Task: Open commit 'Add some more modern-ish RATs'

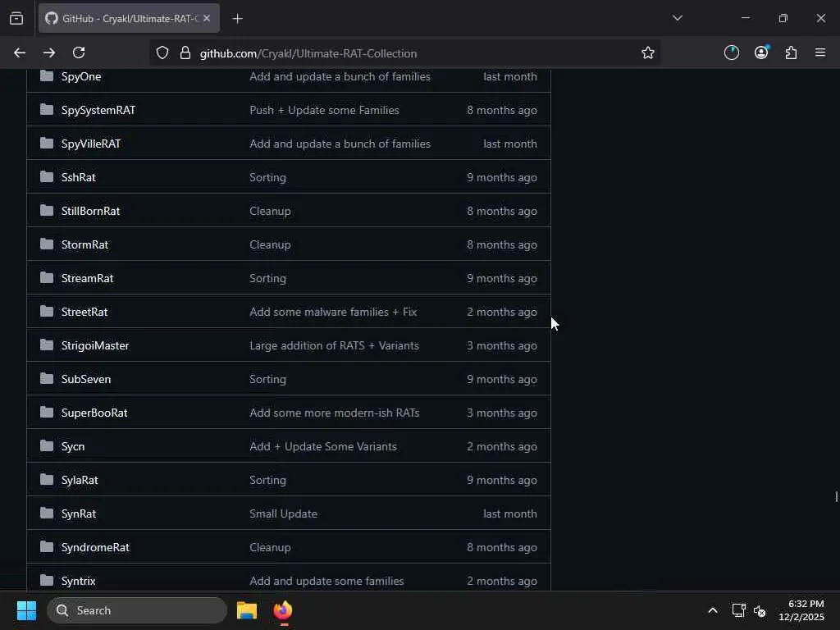Action: (335, 413)
